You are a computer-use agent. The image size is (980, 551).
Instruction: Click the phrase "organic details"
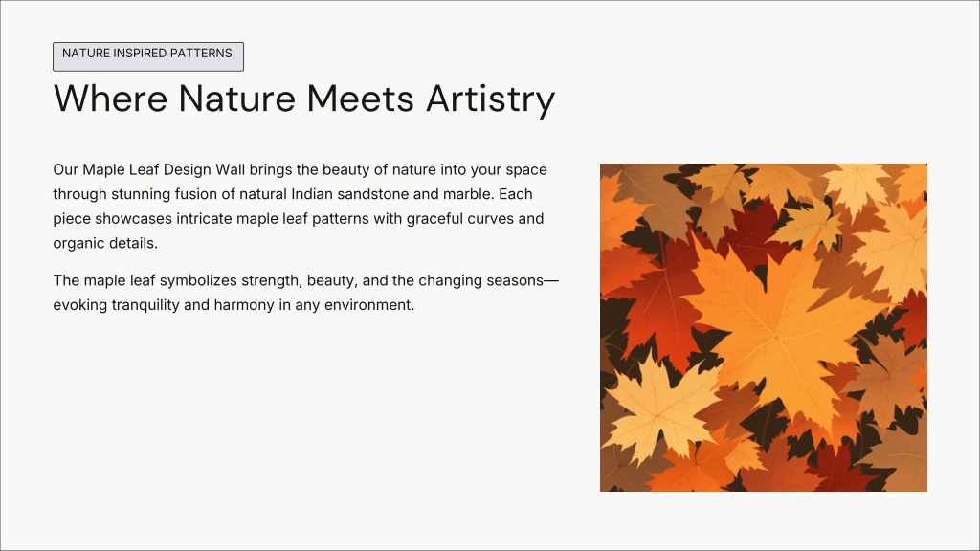pos(104,243)
